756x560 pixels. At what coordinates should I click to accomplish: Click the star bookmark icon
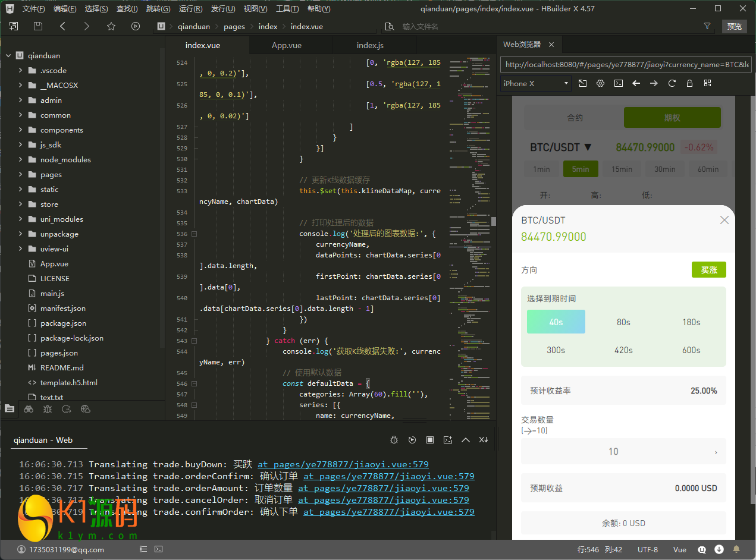[x=111, y=26]
